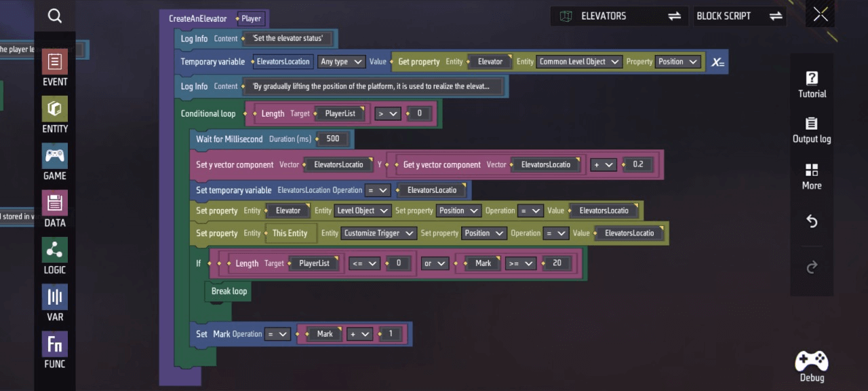
Task: Edit the 500 milliseconds duration field
Action: pyautogui.click(x=333, y=139)
